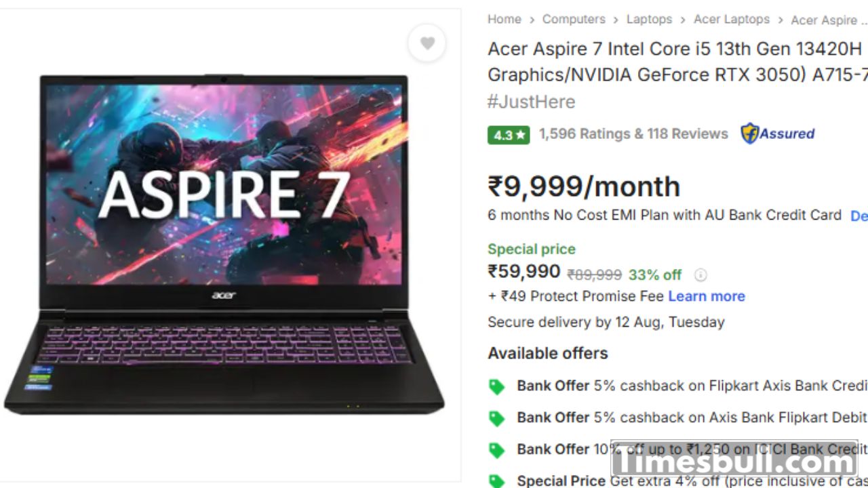868x488 pixels.
Task: Open the Laptops breadcrumb category
Action: [x=649, y=19]
